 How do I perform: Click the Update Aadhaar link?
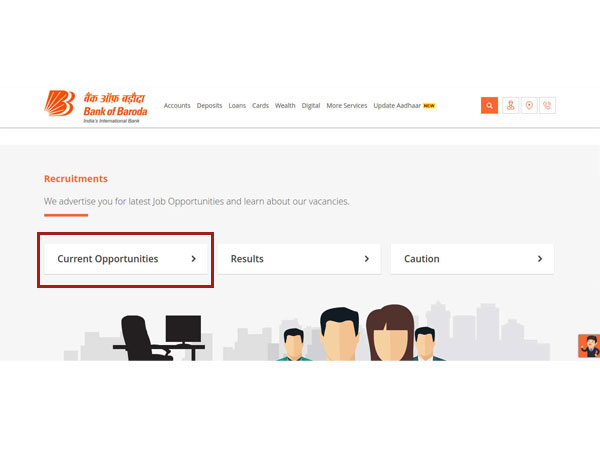coord(397,106)
